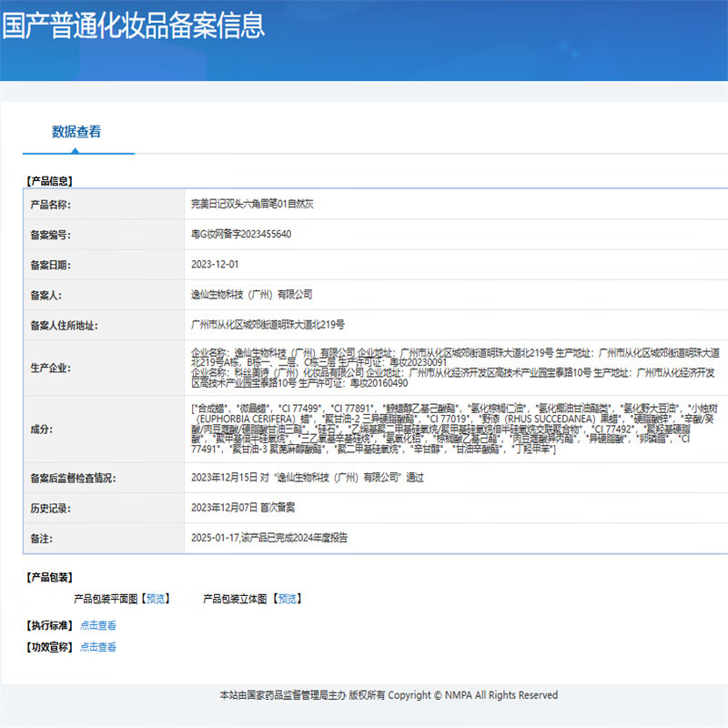Open 点击查看 link next to 功效宣称
The height and width of the screenshot is (728, 728).
coord(98,647)
